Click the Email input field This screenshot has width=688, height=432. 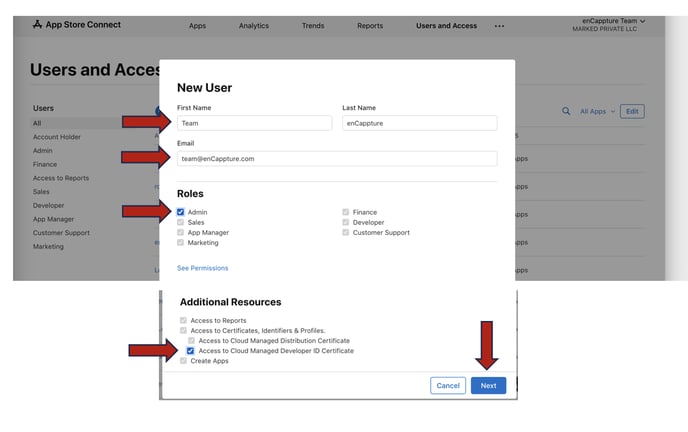337,159
